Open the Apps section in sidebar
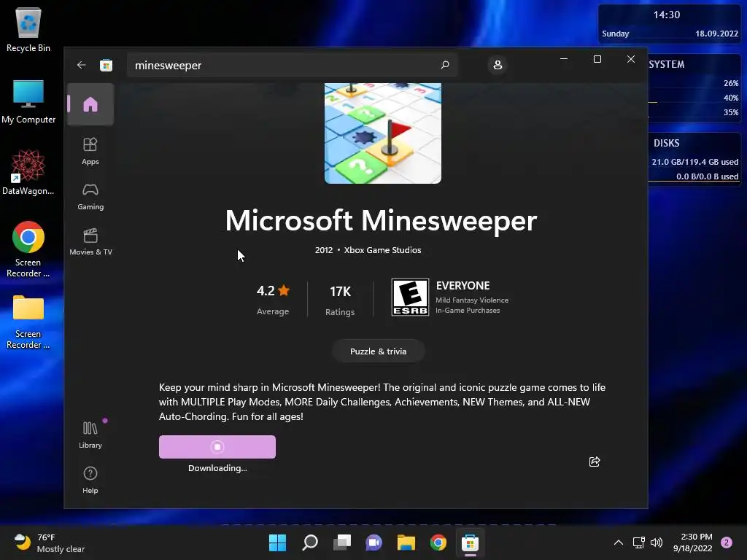The image size is (747, 560). [x=90, y=152]
